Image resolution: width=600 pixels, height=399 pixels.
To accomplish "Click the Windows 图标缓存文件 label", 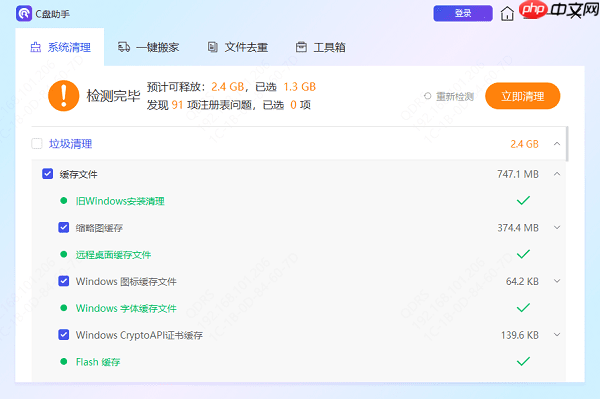I will pos(126,282).
